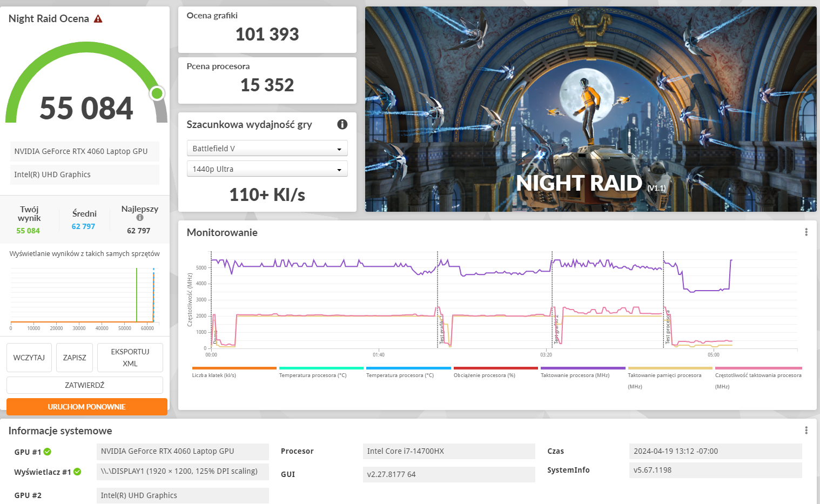Open the 1440p Ultra resolution dropdown
Screen dimensions: 820x504
coord(267,169)
